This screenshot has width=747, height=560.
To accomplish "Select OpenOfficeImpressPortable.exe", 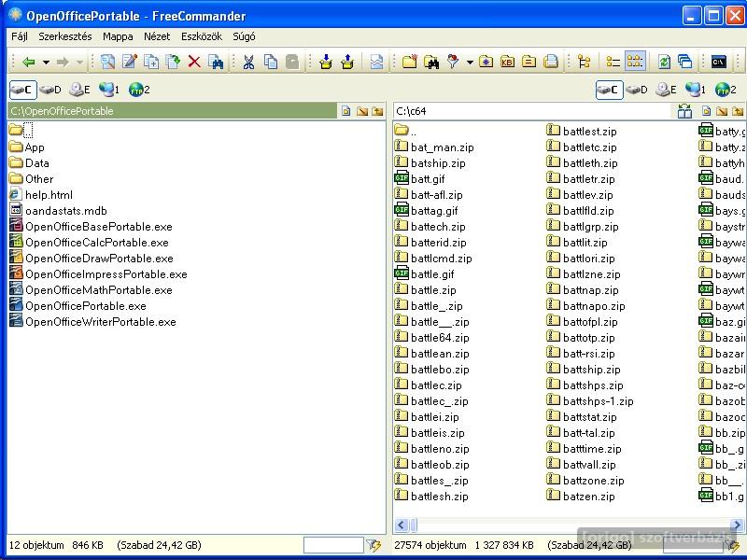I will click(98, 274).
